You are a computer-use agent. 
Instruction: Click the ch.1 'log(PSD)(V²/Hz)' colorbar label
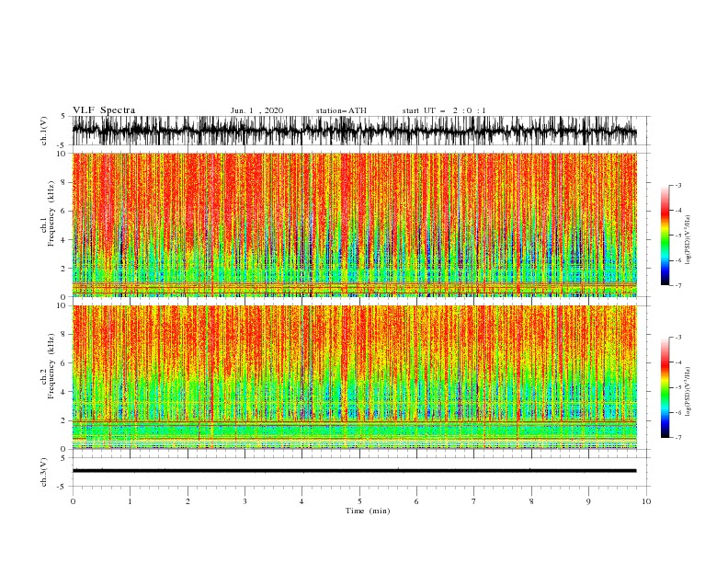pos(688,240)
